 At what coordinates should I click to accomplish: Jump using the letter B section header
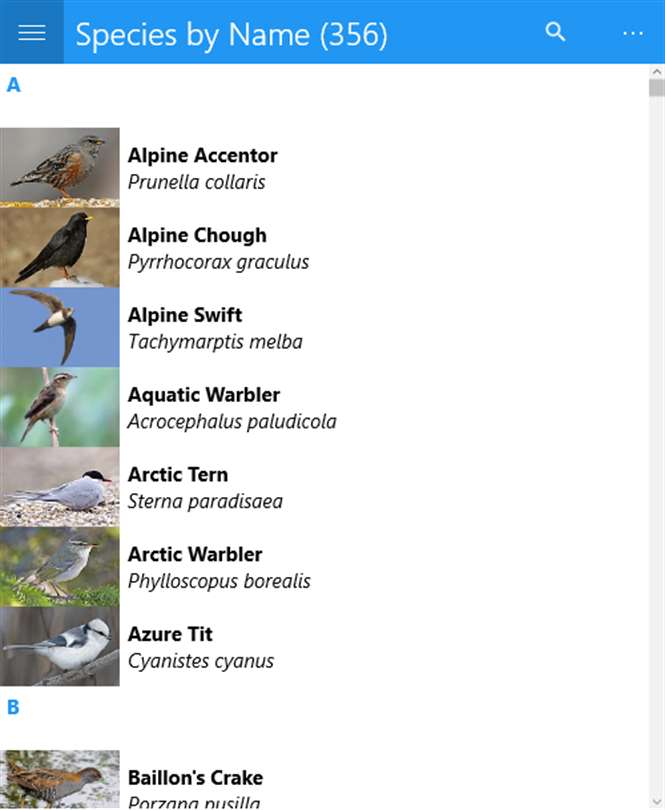14,708
